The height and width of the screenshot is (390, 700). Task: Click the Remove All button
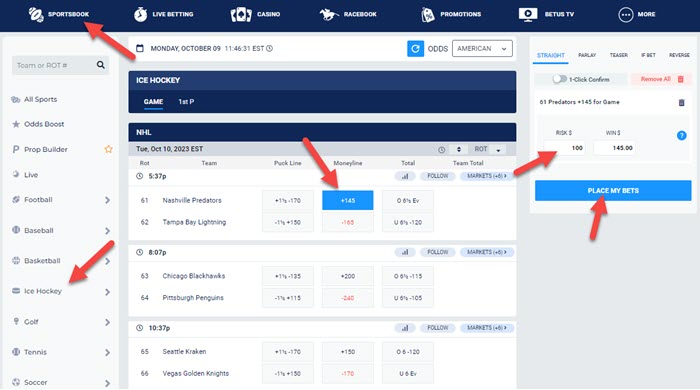661,79
